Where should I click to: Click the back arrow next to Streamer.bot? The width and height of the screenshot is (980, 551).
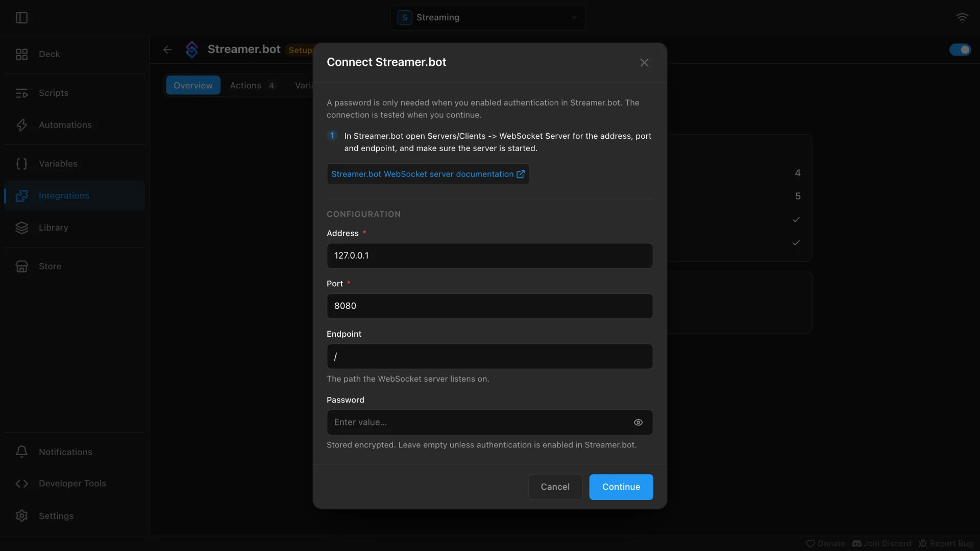(167, 49)
